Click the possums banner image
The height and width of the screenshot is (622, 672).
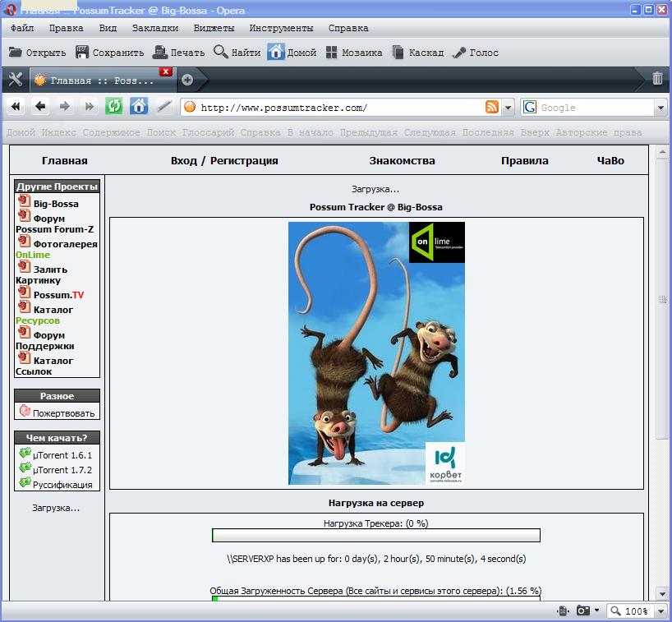376,353
